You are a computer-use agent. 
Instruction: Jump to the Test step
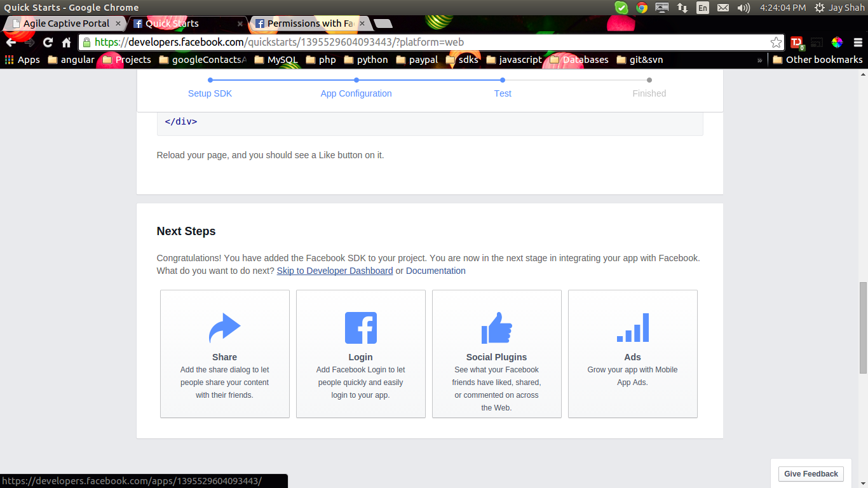coord(503,93)
